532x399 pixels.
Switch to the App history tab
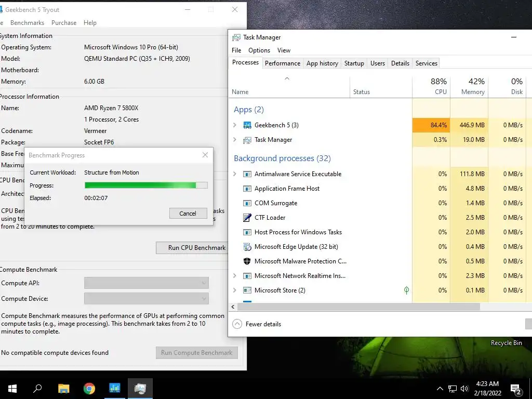(322, 63)
